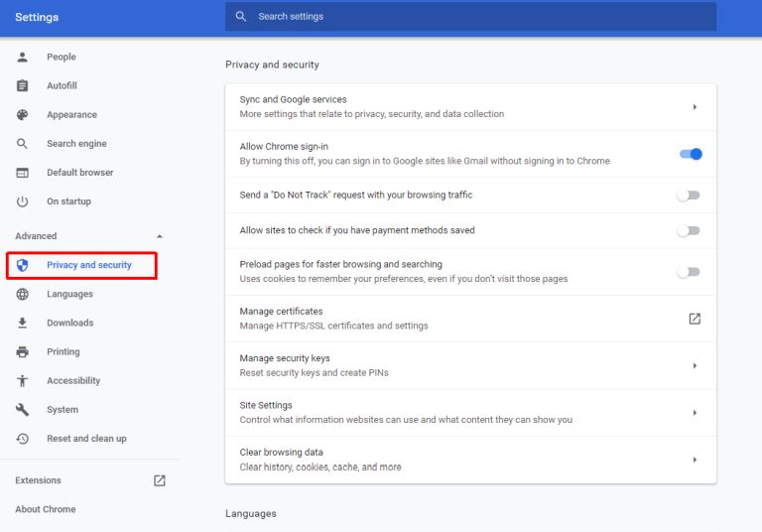Click the Site Settings title
Screen dimensions: 762x532
click(x=266, y=405)
